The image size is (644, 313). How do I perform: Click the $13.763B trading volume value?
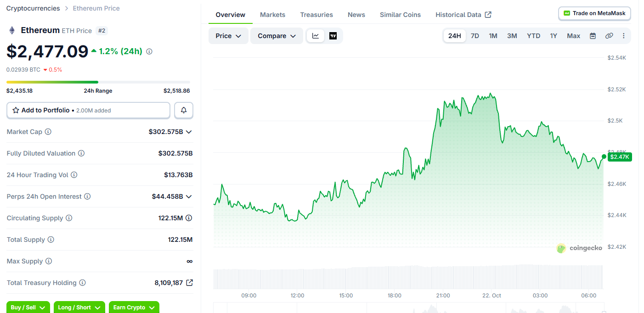[178, 175]
